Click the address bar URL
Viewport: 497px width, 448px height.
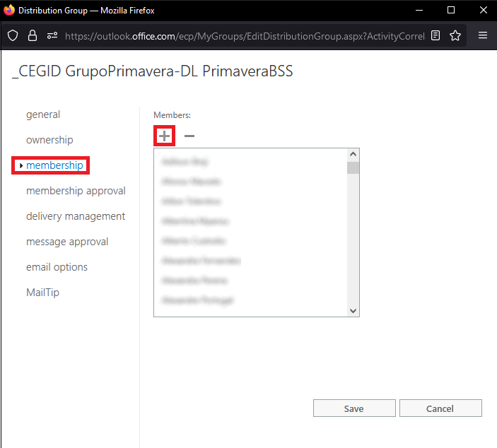coord(245,36)
